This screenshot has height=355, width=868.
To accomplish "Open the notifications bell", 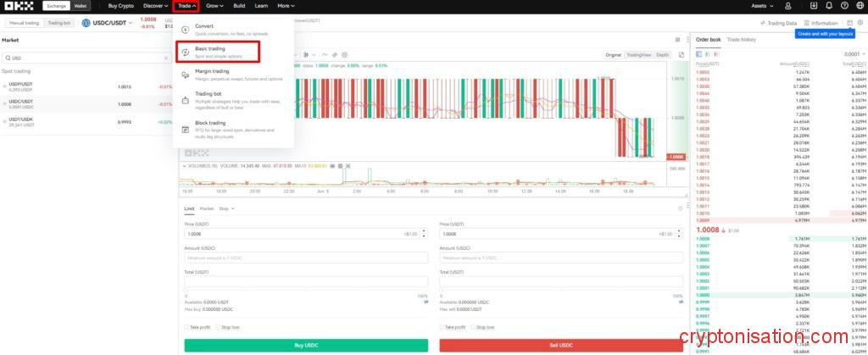I will coord(828,6).
